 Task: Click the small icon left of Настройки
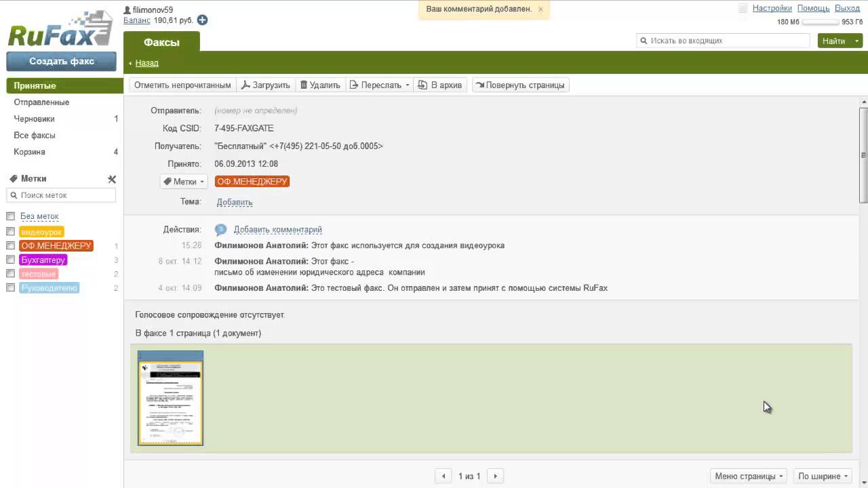tap(743, 9)
